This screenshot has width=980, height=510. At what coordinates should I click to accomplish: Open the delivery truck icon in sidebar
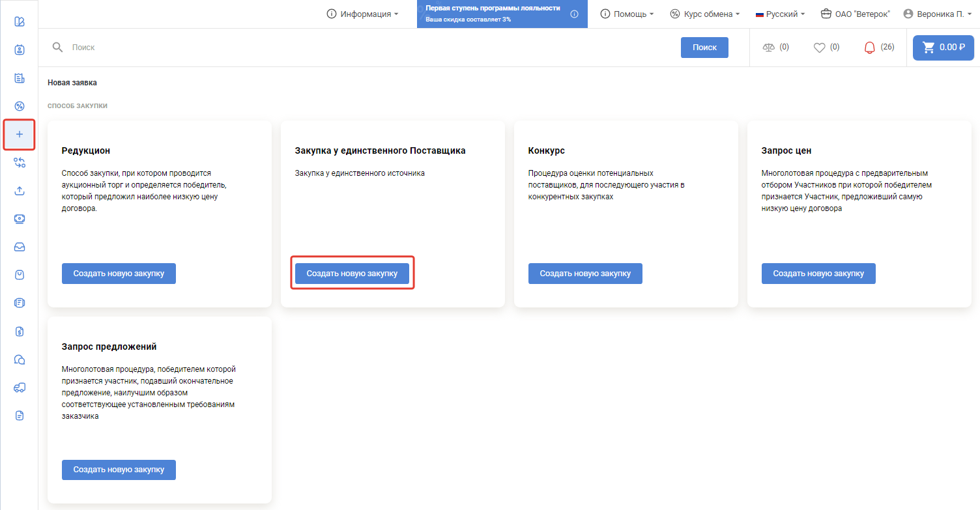click(20, 388)
